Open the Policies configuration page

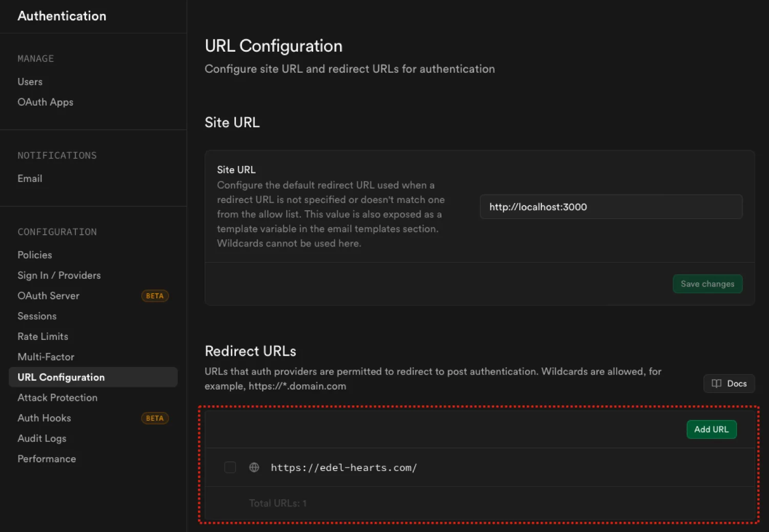coord(34,255)
